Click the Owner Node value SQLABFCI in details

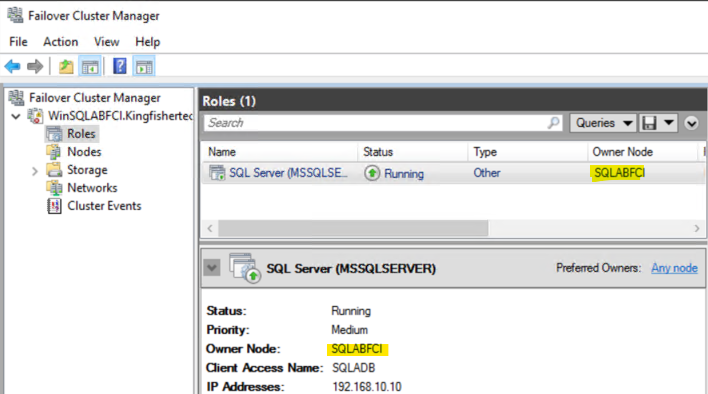tap(357, 349)
